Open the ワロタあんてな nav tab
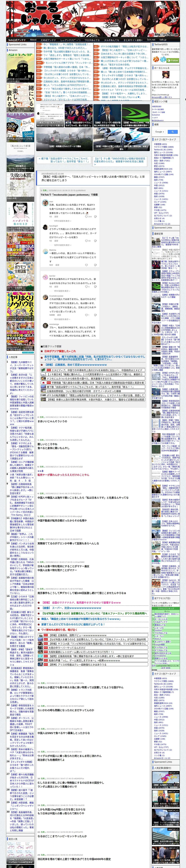186x868 pixels. pyautogui.click(x=92, y=40)
